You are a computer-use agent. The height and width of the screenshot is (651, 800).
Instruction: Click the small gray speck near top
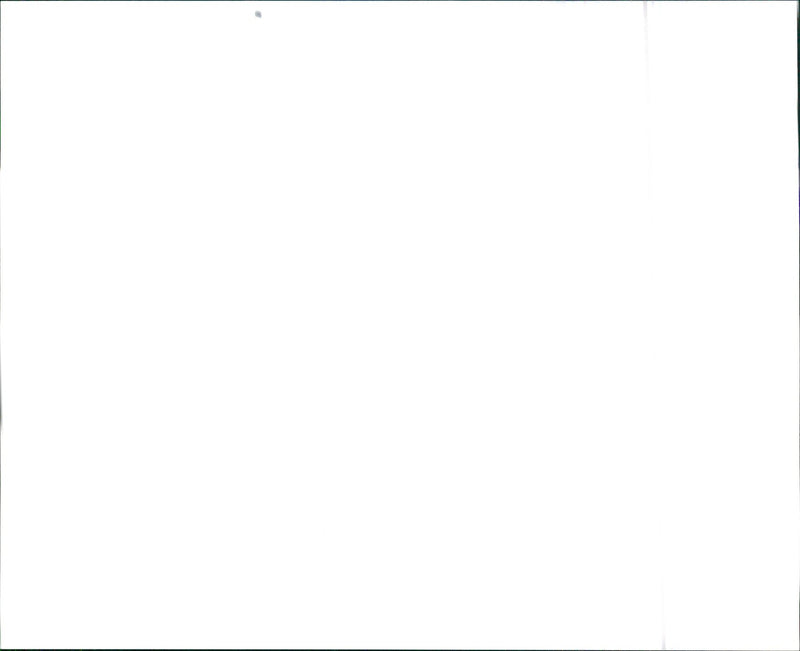pyautogui.click(x=258, y=14)
